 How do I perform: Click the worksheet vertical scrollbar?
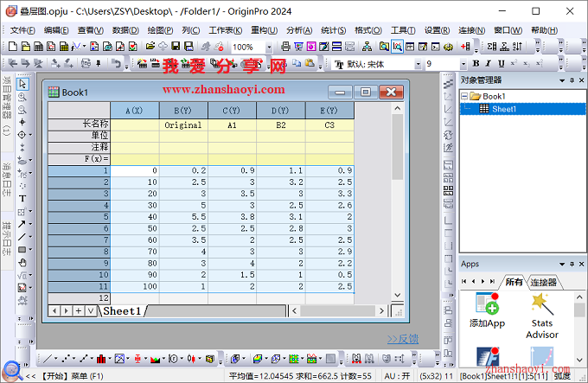pyautogui.click(x=398, y=201)
